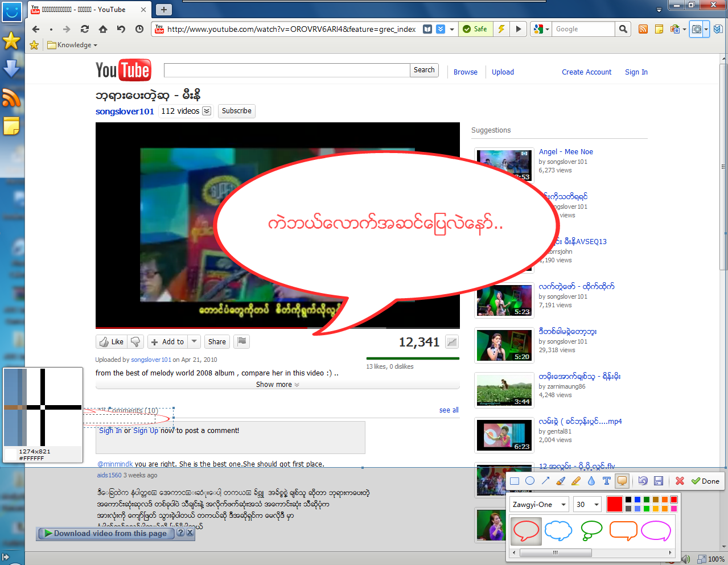Choose the orange rounded rectangle bubble style
728x565 pixels.
click(x=623, y=531)
